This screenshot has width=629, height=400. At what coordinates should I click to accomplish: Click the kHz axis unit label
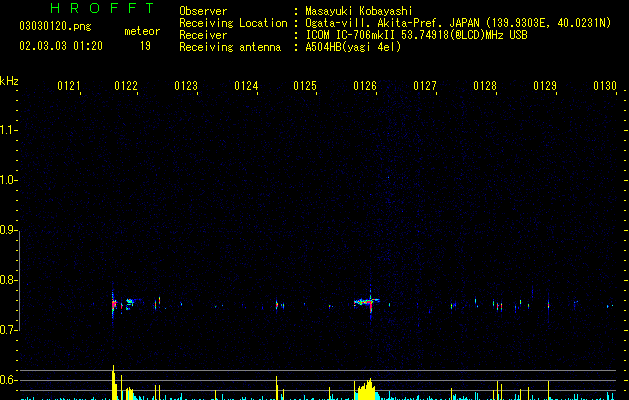click(9, 81)
